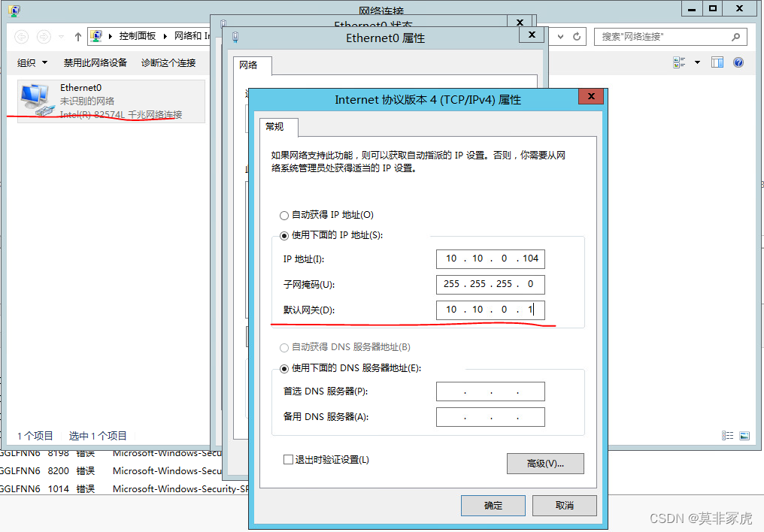This screenshot has width=764, height=532.
Task: Select Use the following DNS server addresses
Action: (x=284, y=368)
